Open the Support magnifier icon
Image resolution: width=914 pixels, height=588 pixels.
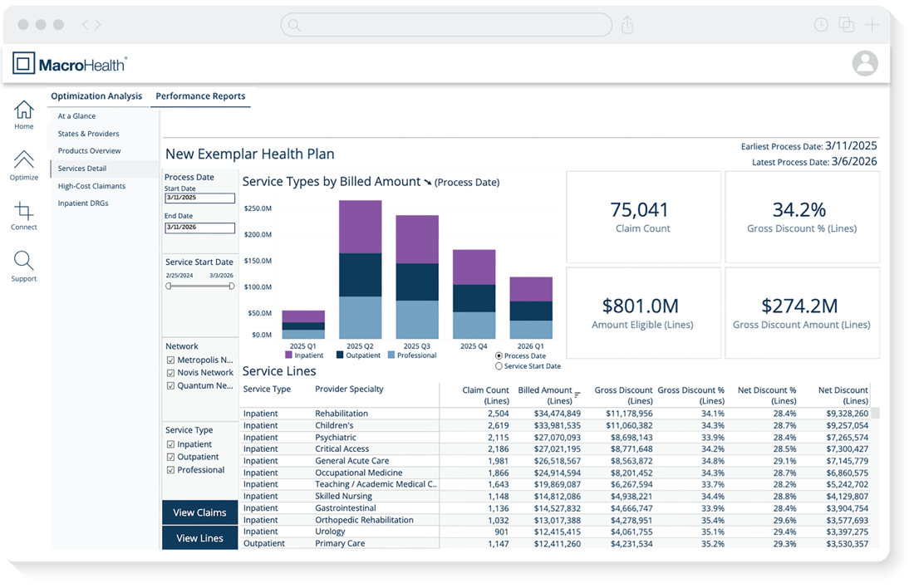24,261
